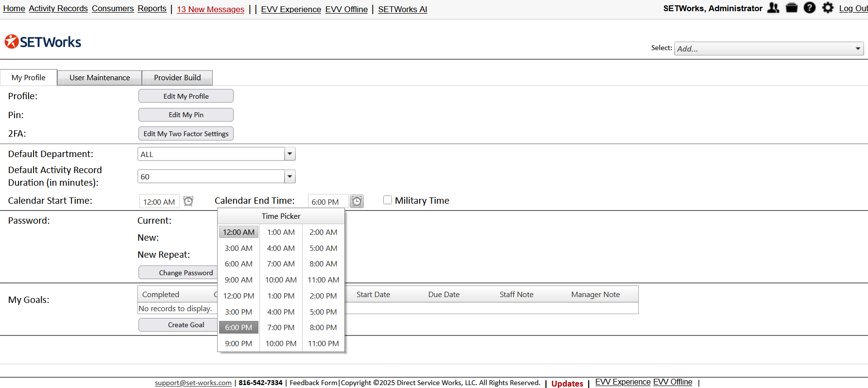The width and height of the screenshot is (868, 388).
Task: Open the settings gear icon
Action: point(828,8)
